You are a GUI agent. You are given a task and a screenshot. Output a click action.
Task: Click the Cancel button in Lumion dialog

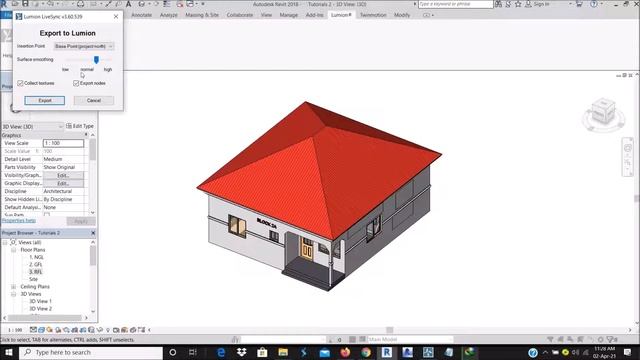coord(94,100)
